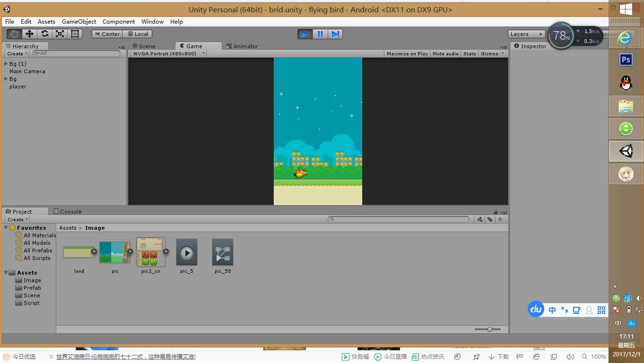Toggle Gizmos in Game view
The height and width of the screenshot is (363, 644).
pos(489,54)
